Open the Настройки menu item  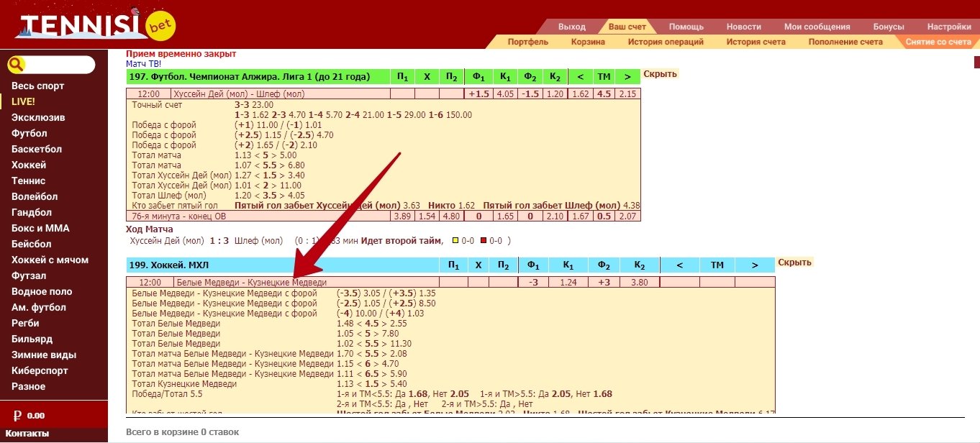pyautogui.click(x=949, y=27)
